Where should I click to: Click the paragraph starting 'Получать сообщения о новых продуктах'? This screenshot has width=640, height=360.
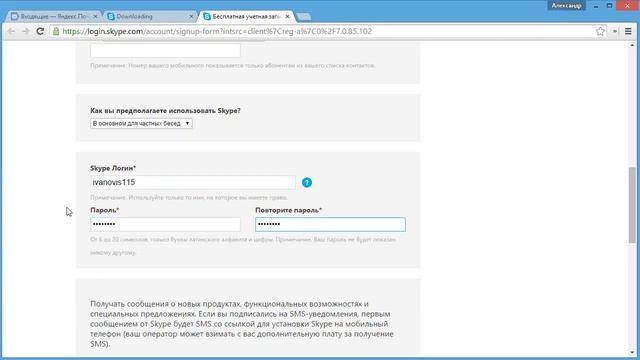(x=242, y=324)
